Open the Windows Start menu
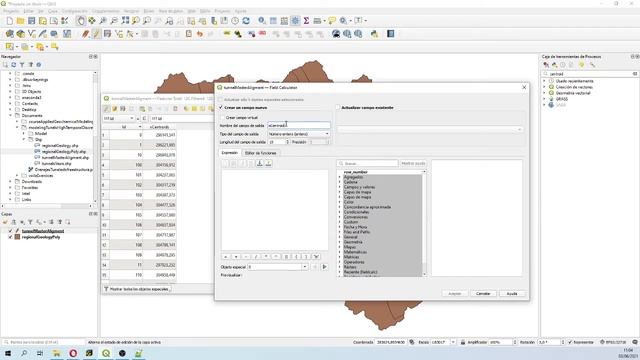The width and height of the screenshot is (640, 360). 8,353
